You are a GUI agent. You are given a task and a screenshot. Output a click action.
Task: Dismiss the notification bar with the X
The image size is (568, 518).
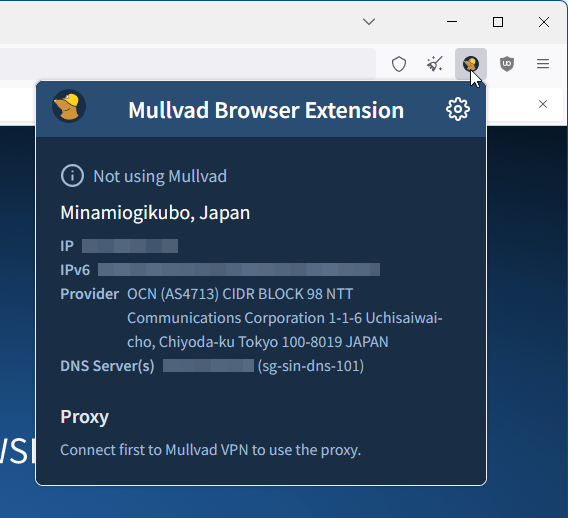click(543, 104)
